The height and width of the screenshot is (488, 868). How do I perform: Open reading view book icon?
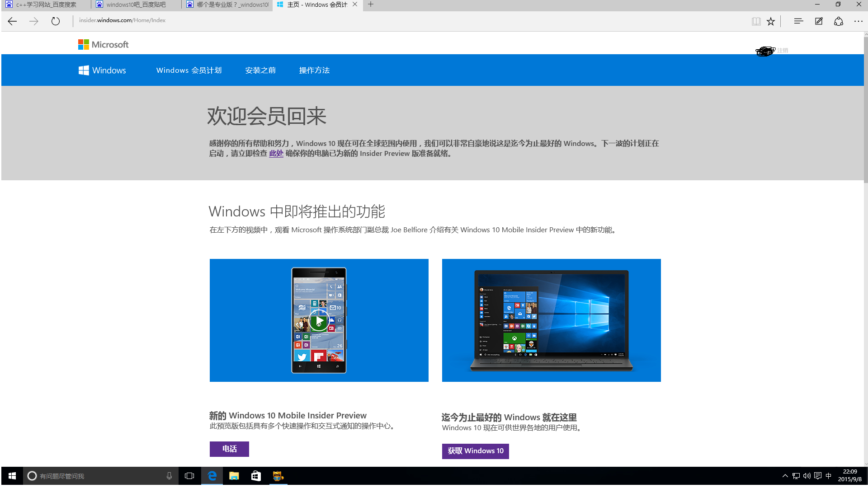(756, 21)
